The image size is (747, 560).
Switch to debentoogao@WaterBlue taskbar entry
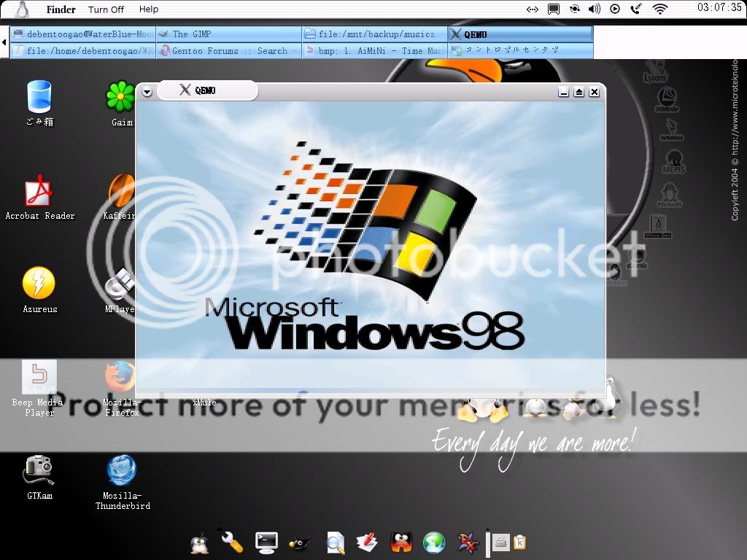tap(83, 34)
